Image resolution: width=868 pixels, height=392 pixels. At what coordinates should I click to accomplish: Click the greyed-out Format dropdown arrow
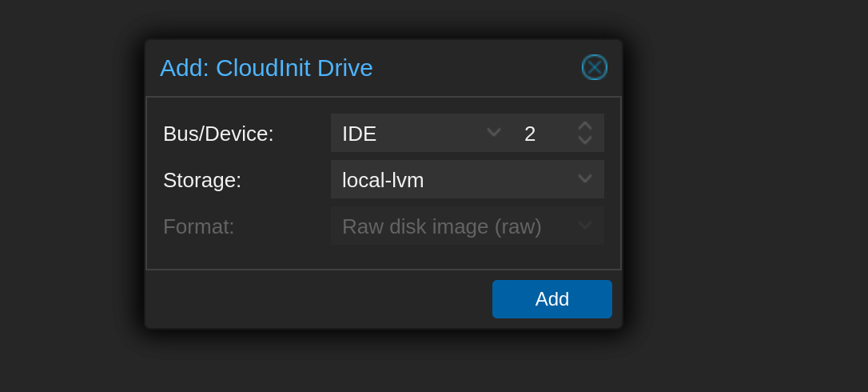(x=585, y=226)
